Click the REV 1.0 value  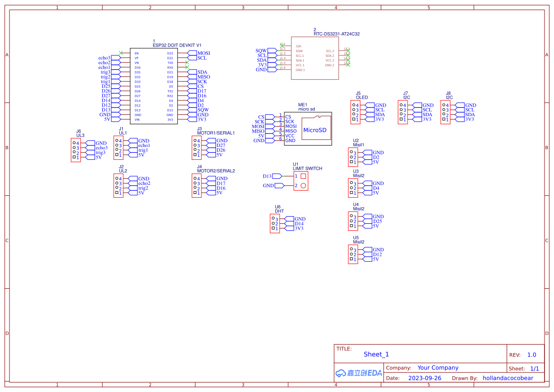click(x=532, y=355)
